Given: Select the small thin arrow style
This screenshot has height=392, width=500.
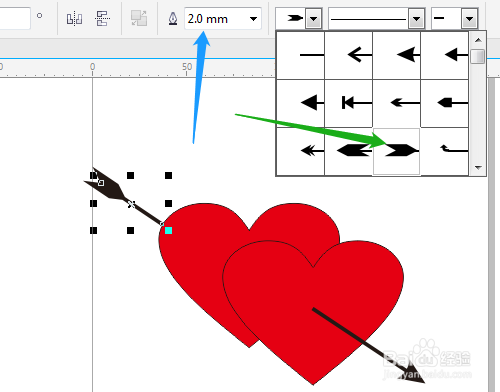Looking at the screenshot, I should (397, 103).
